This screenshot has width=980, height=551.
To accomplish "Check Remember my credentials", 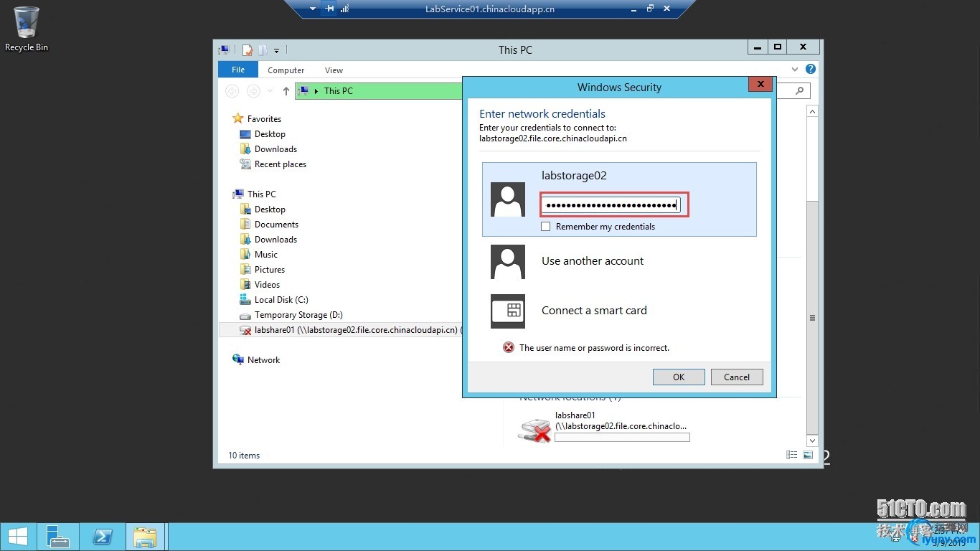I will click(x=546, y=227).
